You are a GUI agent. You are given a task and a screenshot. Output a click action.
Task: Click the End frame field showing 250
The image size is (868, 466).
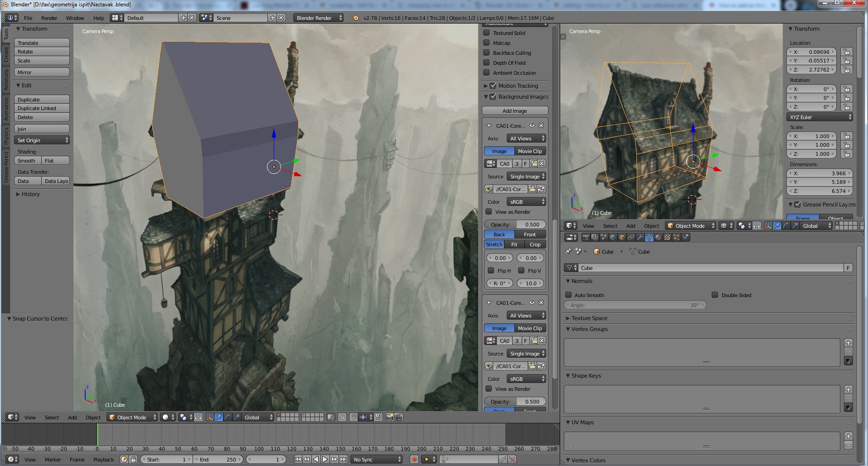pyautogui.click(x=219, y=459)
